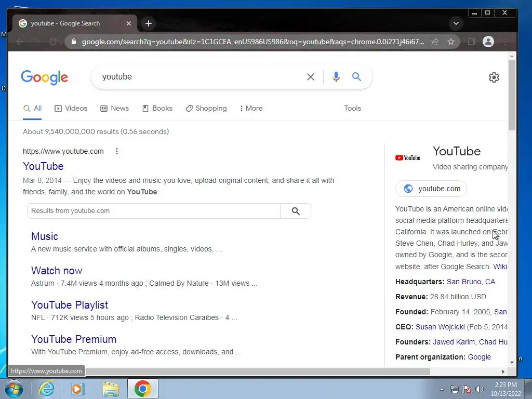
Task: Click the volume speaker icon in the system tray
Action: click(480, 389)
